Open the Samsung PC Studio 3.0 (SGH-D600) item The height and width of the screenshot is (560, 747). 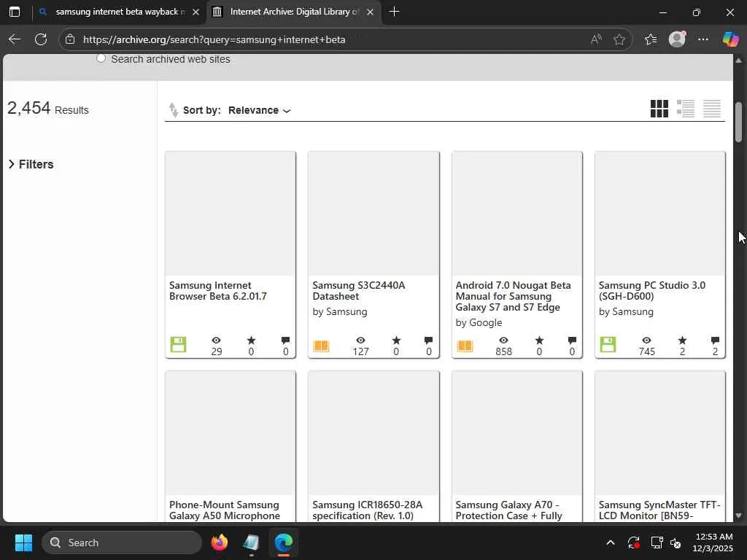[x=651, y=290]
